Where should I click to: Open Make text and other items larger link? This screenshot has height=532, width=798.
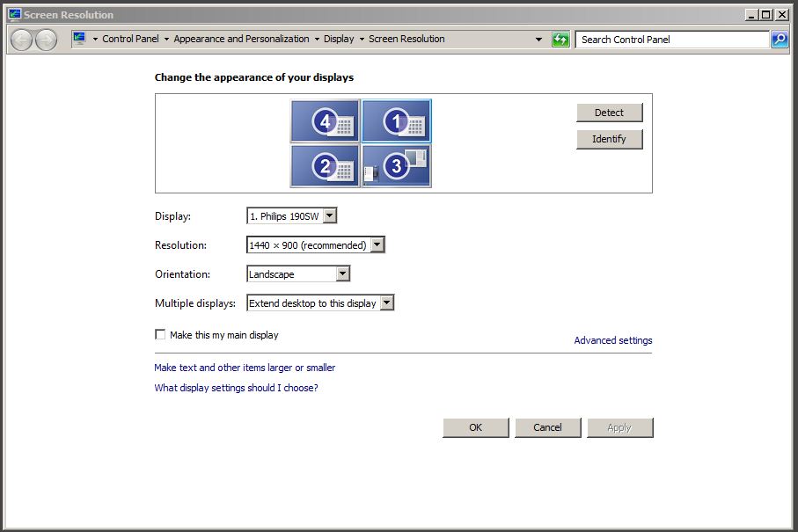tap(245, 368)
